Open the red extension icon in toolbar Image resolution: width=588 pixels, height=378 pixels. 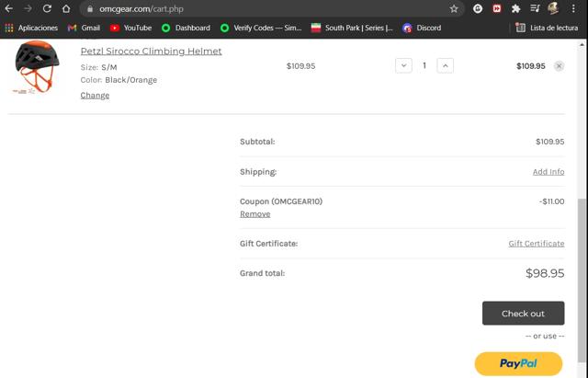[497, 8]
